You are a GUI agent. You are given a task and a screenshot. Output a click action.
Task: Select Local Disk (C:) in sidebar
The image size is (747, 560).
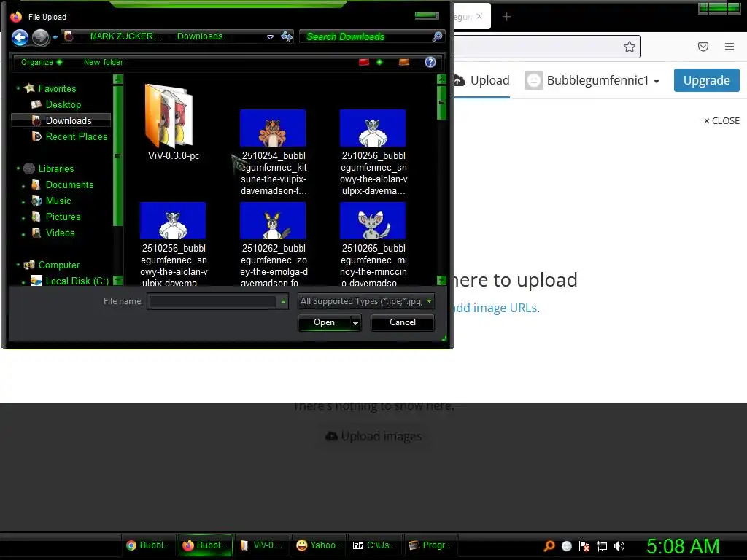77,281
